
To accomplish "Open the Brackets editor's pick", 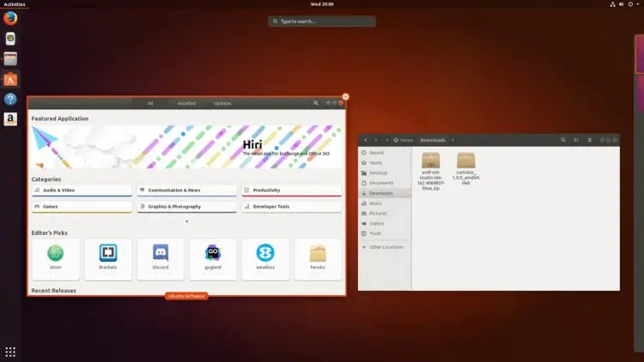I will (x=108, y=259).
